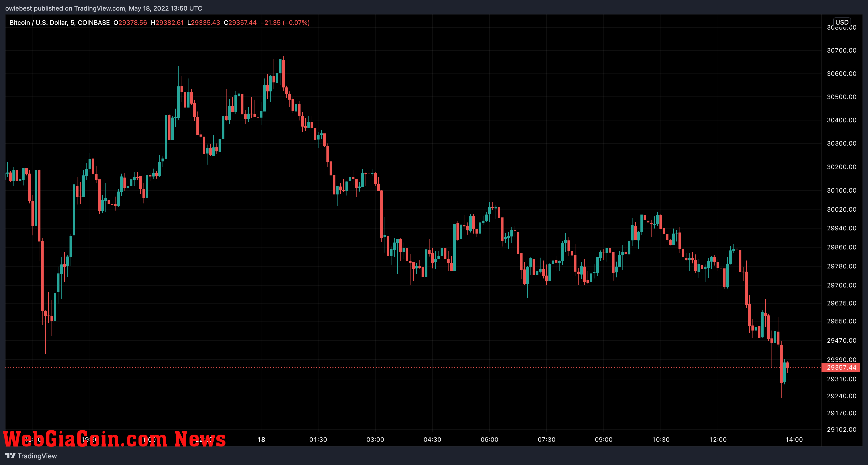This screenshot has height=465, width=868.
Task: Click the close value C29357.44
Action: 240,22
